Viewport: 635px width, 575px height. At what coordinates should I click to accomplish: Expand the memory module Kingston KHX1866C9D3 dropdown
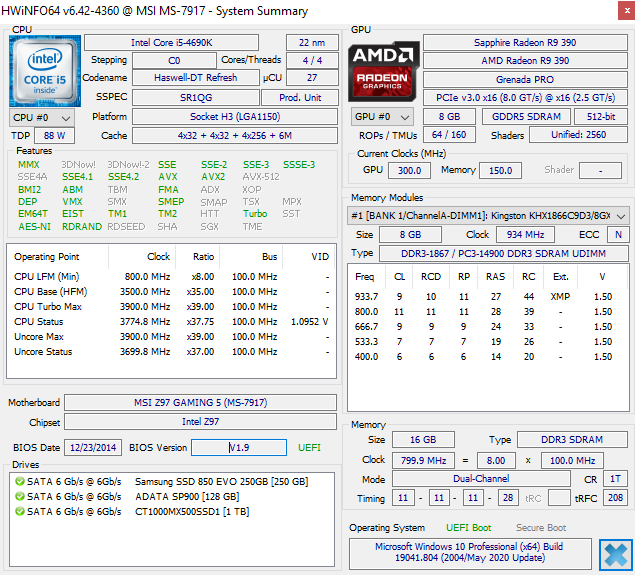(x=488, y=216)
